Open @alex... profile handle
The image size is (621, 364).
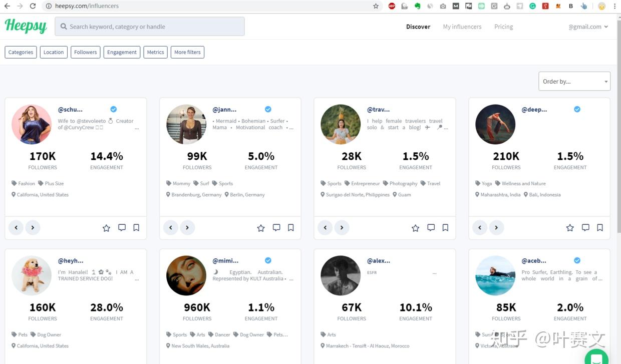(x=378, y=260)
